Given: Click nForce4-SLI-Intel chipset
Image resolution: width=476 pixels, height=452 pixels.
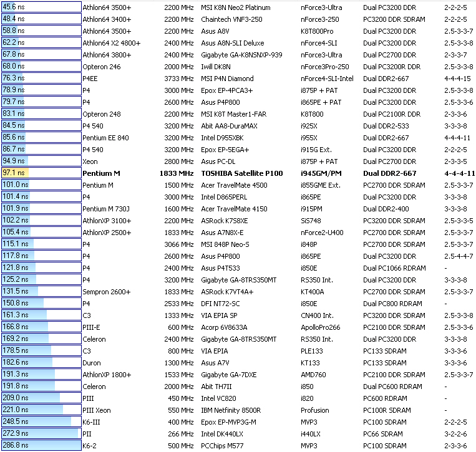Looking at the screenshot, I should pyautogui.click(x=327, y=79).
